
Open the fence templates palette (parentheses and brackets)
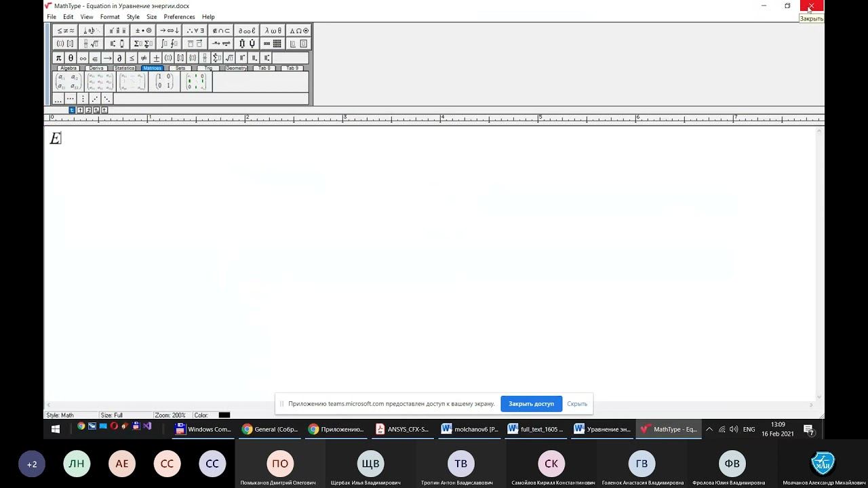[x=66, y=43]
